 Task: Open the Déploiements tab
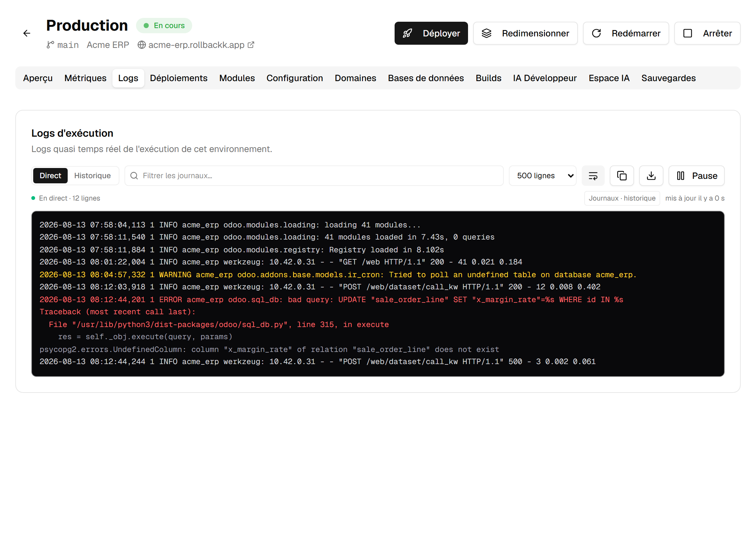pos(178,78)
